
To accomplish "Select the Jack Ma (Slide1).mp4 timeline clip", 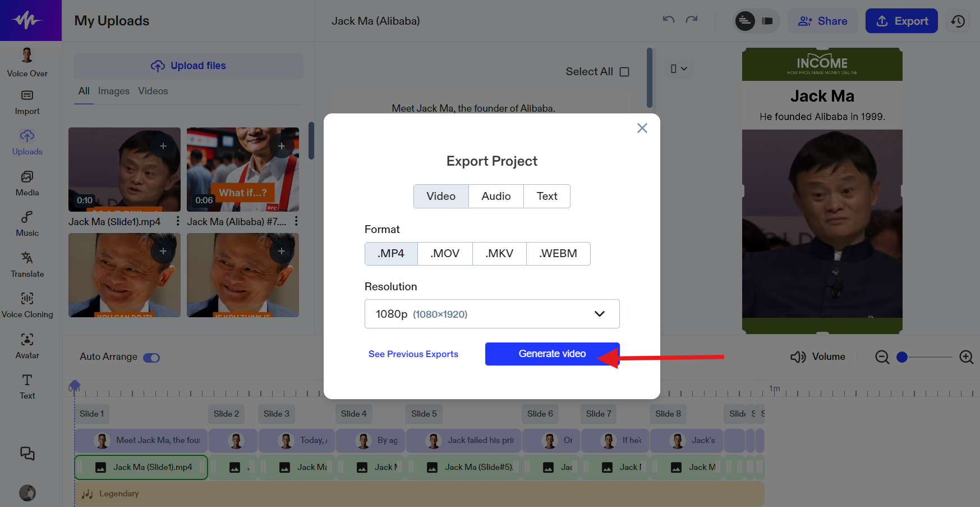I will tap(141, 467).
